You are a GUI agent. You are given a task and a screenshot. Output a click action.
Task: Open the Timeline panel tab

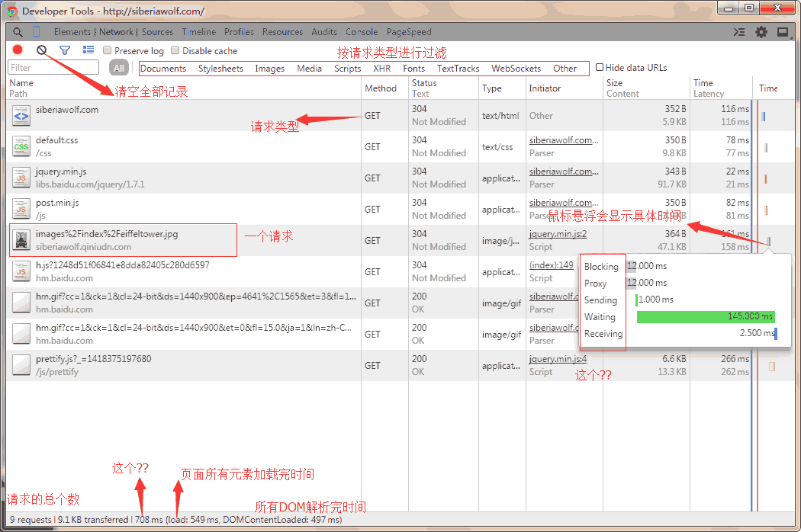pyautogui.click(x=198, y=32)
